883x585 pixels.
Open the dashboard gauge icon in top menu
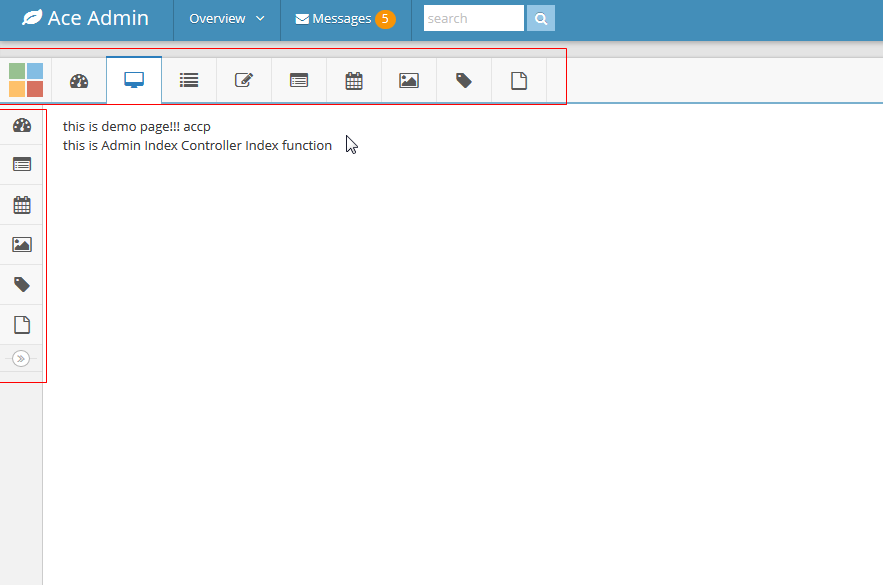pos(79,81)
